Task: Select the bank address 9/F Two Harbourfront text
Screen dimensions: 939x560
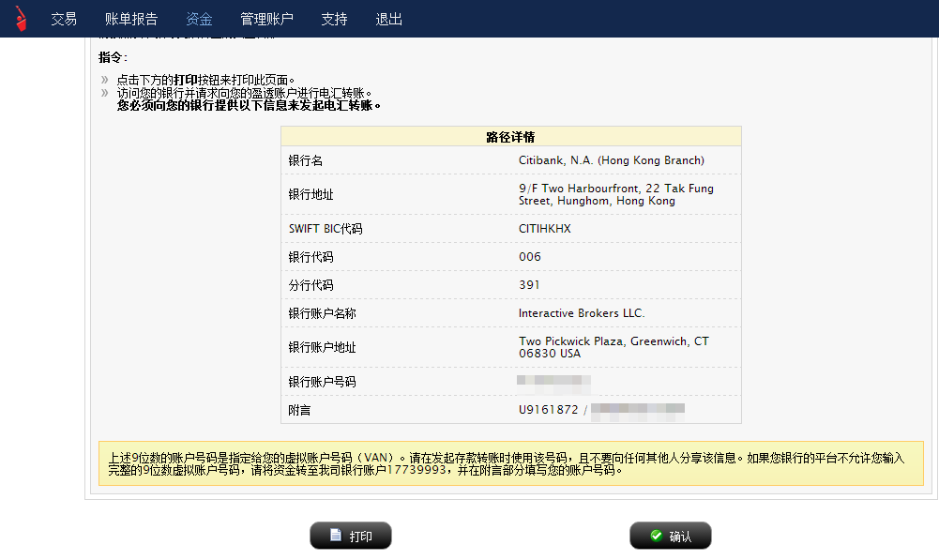Action: 616,194
